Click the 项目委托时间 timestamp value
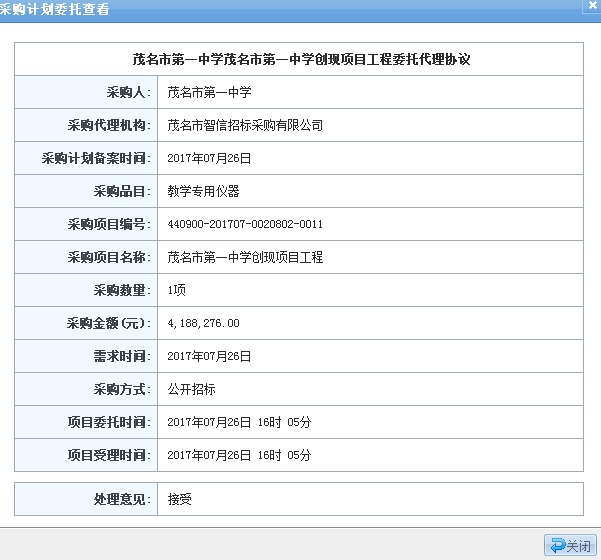This screenshot has height=560, width=601. coord(239,422)
